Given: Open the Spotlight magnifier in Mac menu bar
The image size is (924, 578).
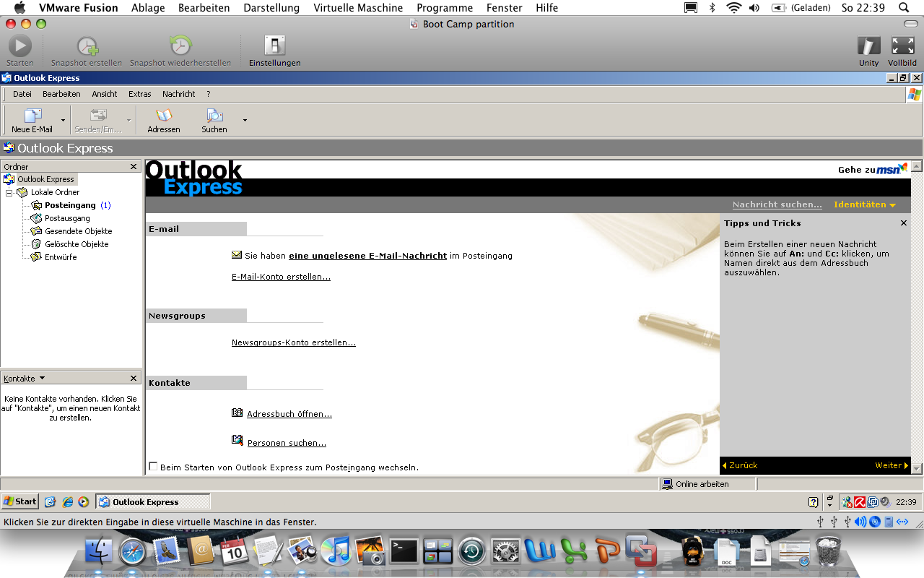Looking at the screenshot, I should [x=904, y=8].
